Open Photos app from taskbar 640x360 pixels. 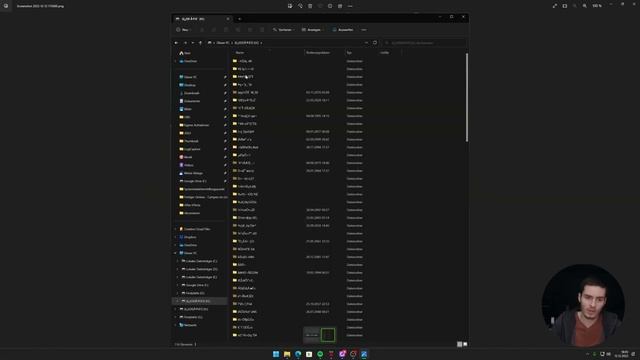click(x=364, y=354)
